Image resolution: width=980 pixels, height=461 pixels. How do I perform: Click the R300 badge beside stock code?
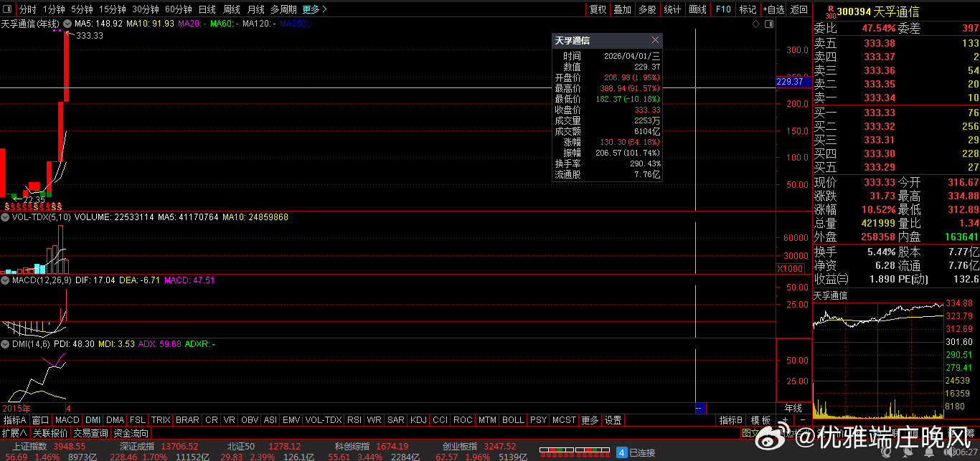click(830, 11)
